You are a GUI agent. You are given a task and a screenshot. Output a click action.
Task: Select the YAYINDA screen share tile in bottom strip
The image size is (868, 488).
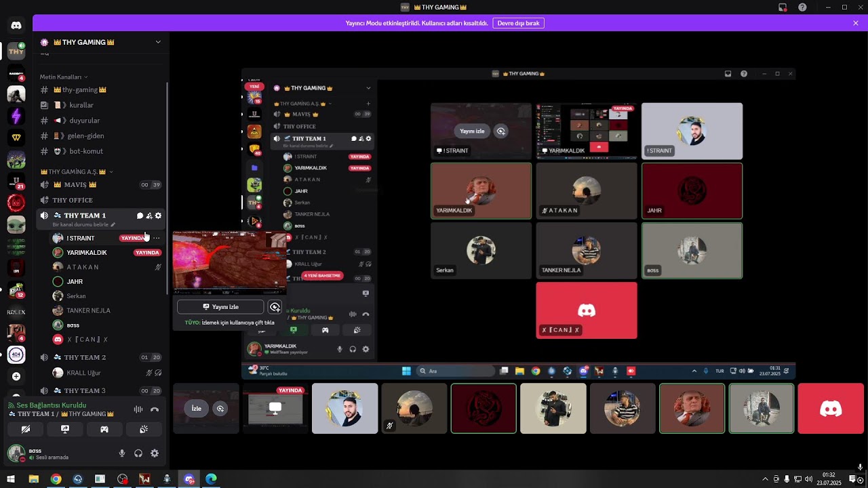tap(275, 409)
